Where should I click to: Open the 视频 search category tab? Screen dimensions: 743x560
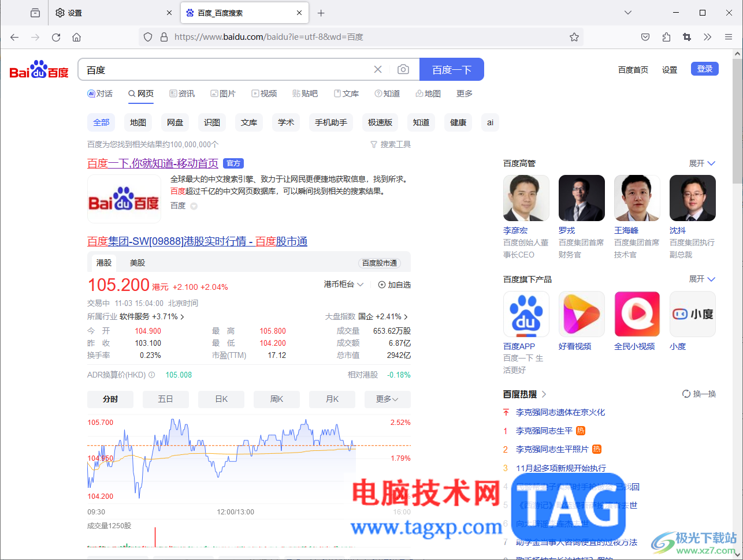pyautogui.click(x=264, y=94)
